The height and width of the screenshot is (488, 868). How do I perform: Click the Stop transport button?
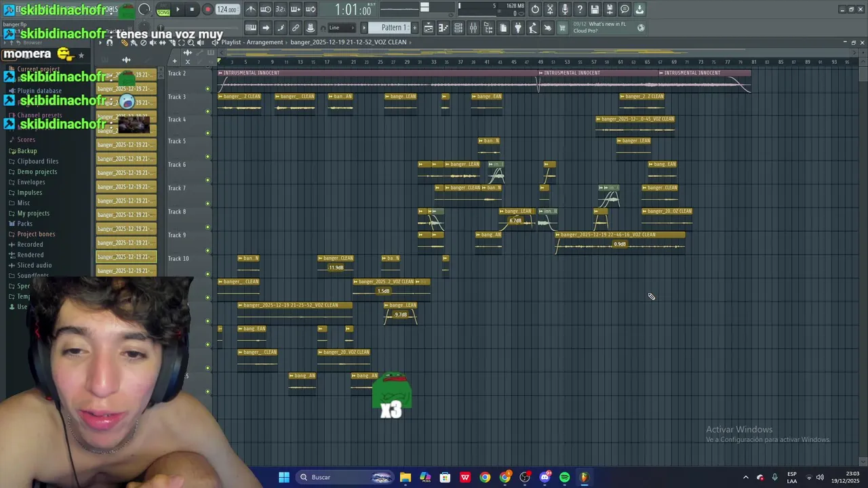[x=193, y=9]
